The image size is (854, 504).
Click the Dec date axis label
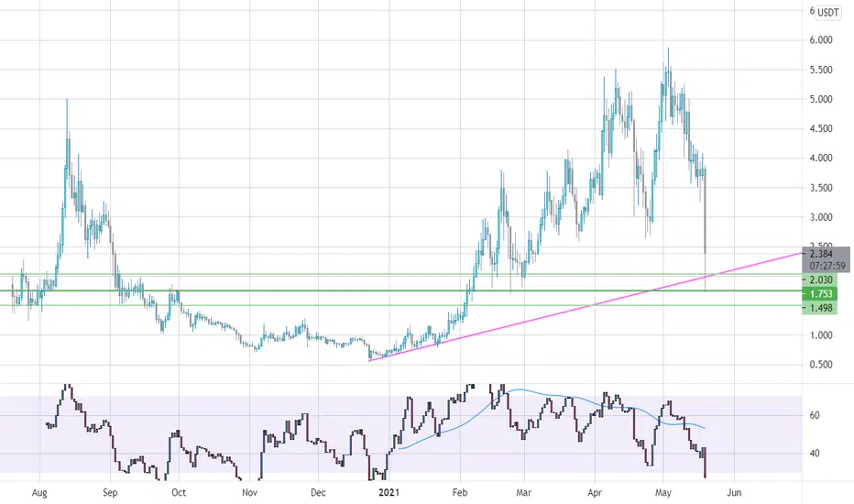tap(318, 493)
